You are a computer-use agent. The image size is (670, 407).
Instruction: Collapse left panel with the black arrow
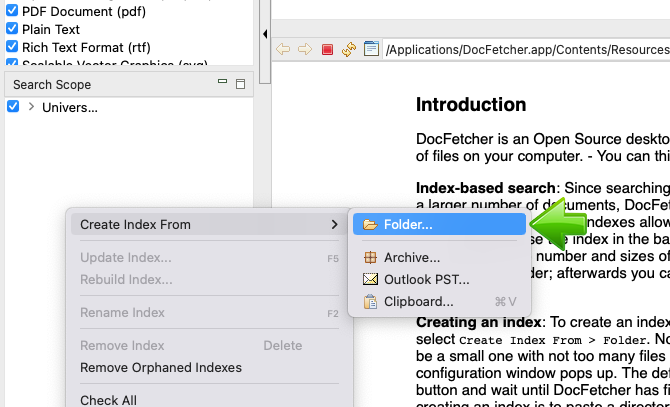click(265, 34)
